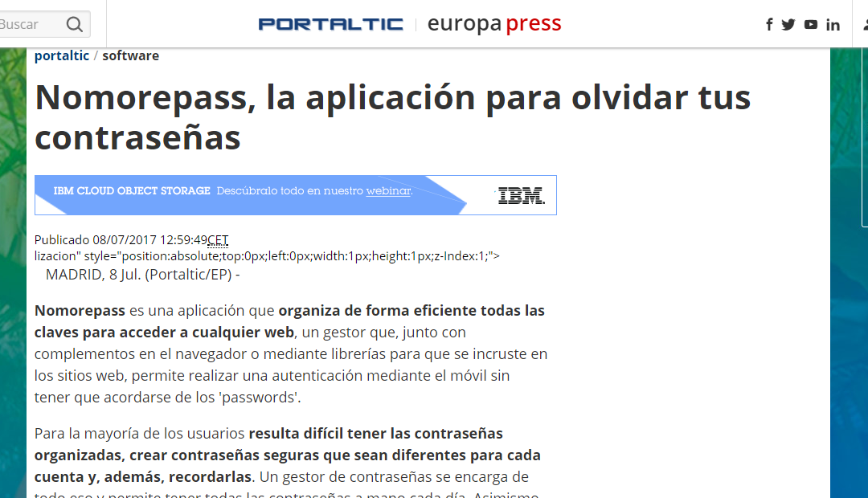Go to the portaltic breadcrumb

pos(61,56)
